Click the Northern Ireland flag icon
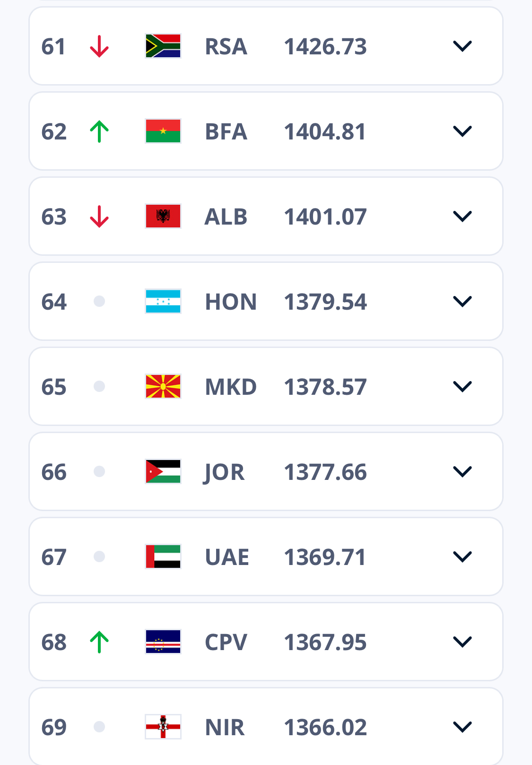Screen dimensions: 532x765 click(163, 727)
